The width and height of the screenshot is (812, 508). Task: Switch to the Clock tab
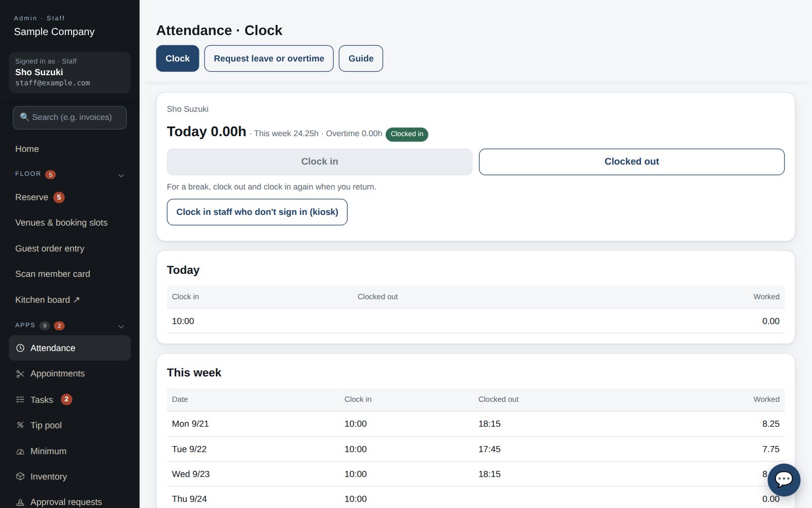178,58
